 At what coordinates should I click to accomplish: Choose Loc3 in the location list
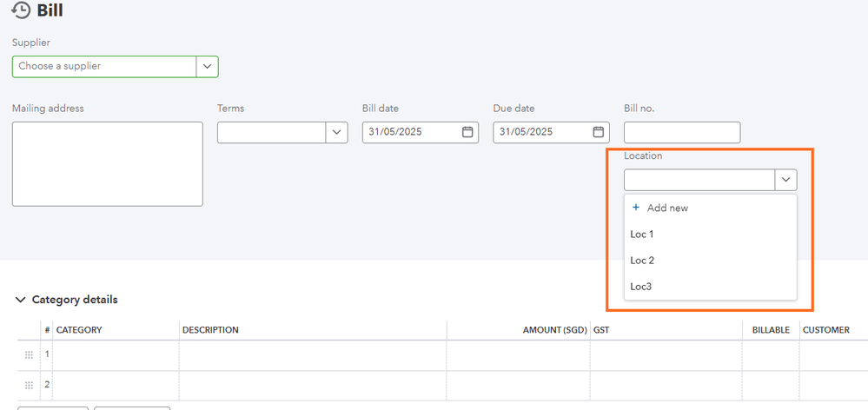click(641, 286)
